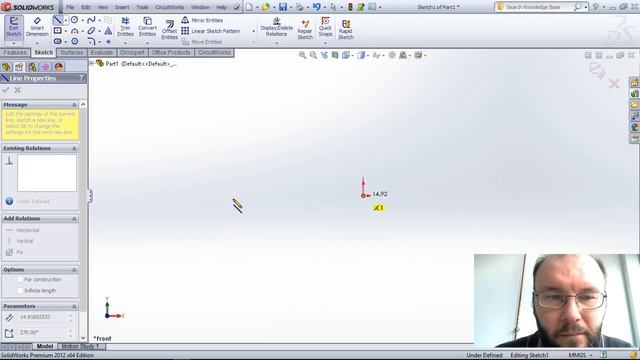640x360 pixels.
Task: Open the Rectangle tool dropdown arrow
Action: 65,31
